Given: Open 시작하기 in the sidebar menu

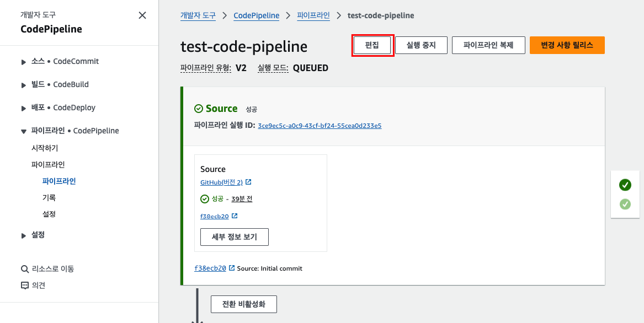Looking at the screenshot, I should (x=45, y=148).
